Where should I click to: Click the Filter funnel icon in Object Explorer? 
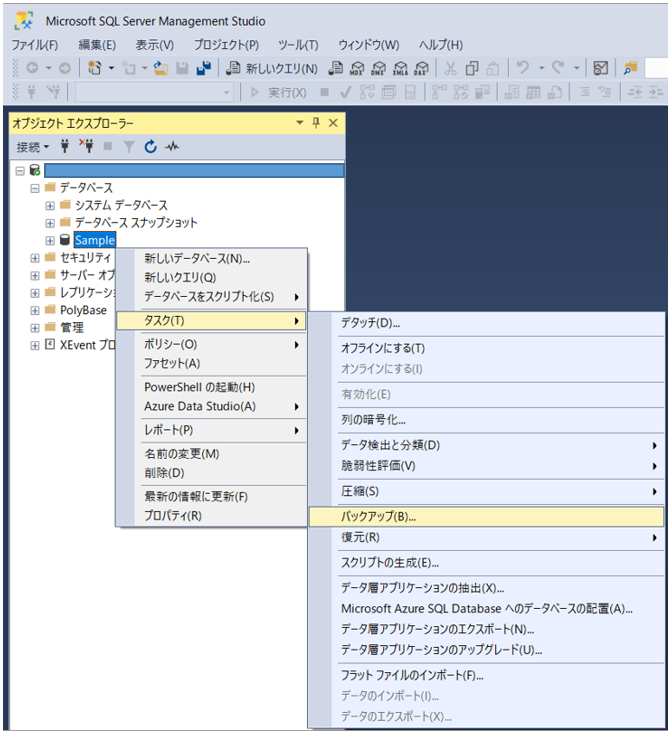(x=129, y=147)
